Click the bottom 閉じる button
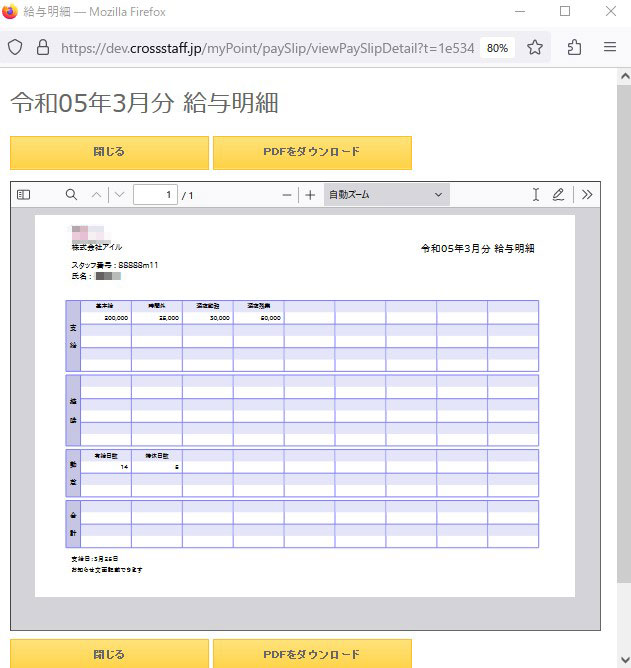Screen dimensions: 631x668 [109, 654]
